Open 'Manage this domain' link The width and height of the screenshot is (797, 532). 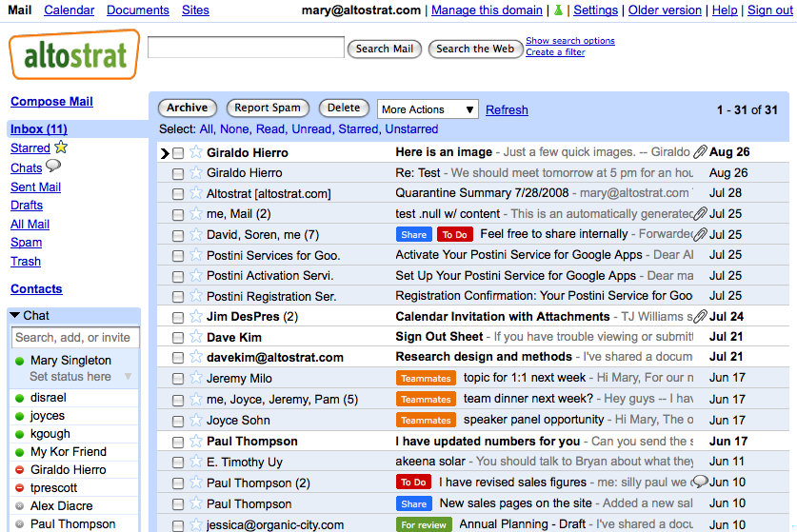[487, 10]
